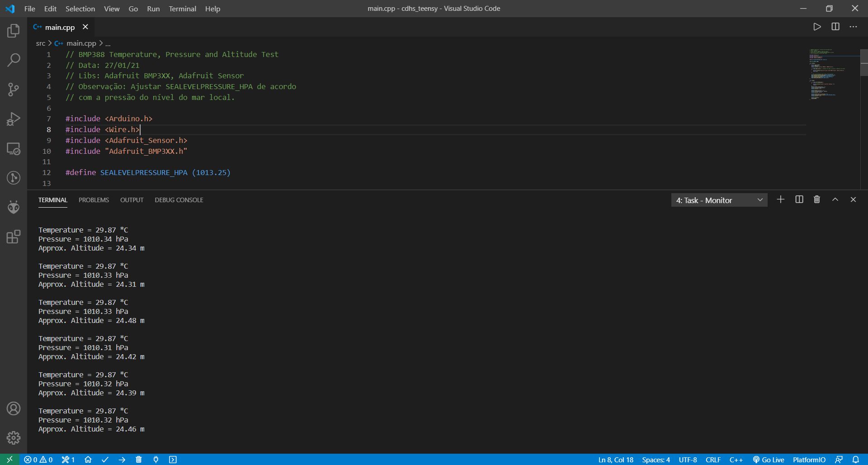Change indentation Spaces: 4

pyautogui.click(x=656, y=460)
